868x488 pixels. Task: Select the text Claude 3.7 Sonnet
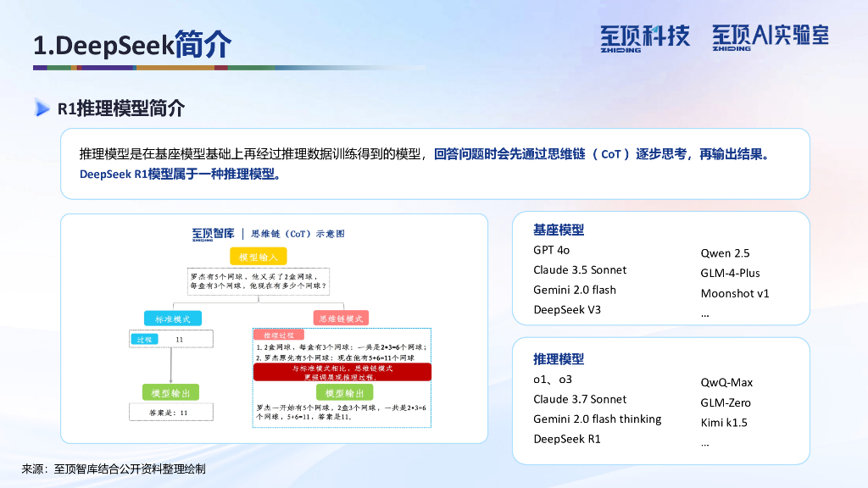pos(580,400)
